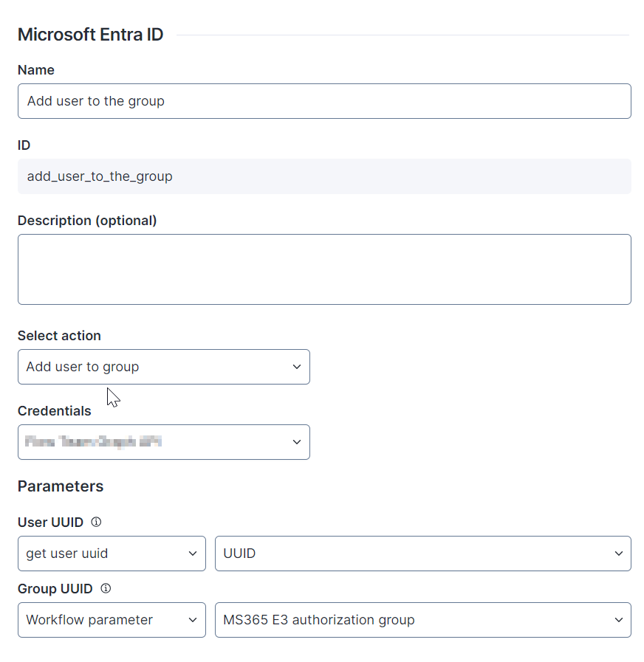The height and width of the screenshot is (662, 644).
Task: Click the 'Parameters' section heading
Action: tap(61, 486)
